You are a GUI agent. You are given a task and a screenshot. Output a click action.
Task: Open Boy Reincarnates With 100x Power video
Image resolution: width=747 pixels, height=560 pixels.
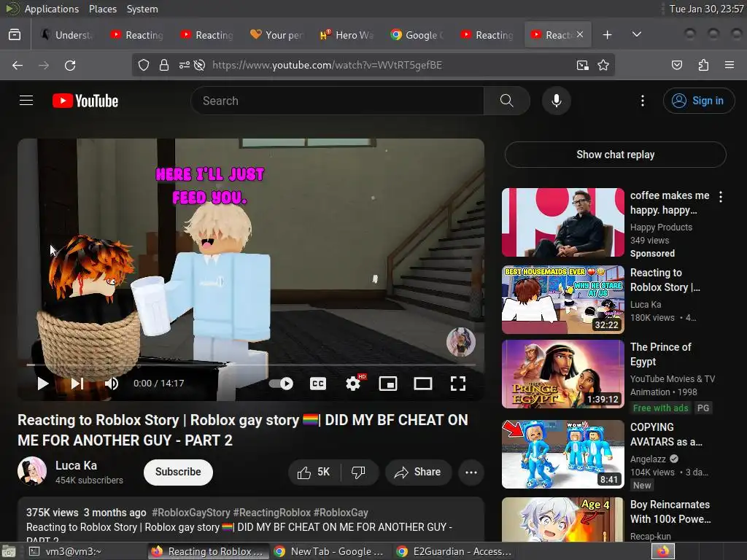point(562,519)
